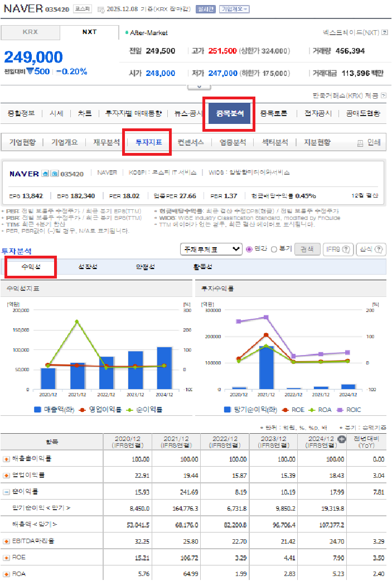Click the 순이익률 legend marker
392x585 pixels.
pyautogui.click(x=130, y=410)
